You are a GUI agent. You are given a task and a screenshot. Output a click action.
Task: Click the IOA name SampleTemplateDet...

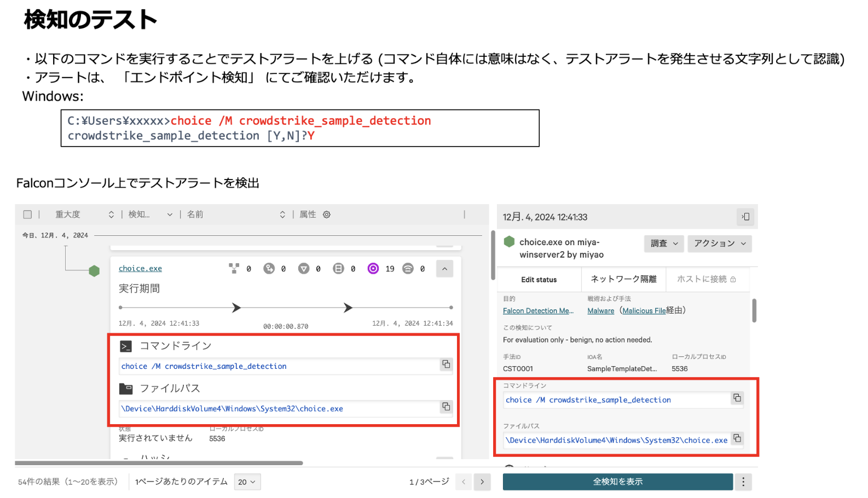pos(622,369)
